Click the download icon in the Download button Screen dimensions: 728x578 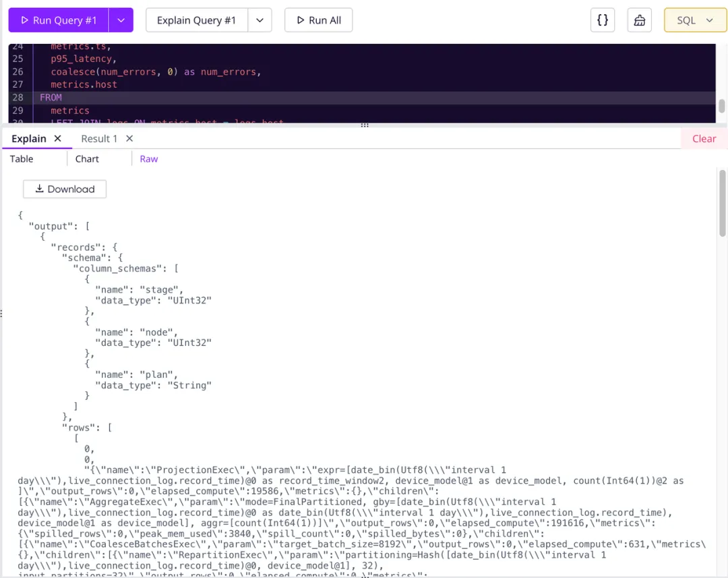(40, 189)
